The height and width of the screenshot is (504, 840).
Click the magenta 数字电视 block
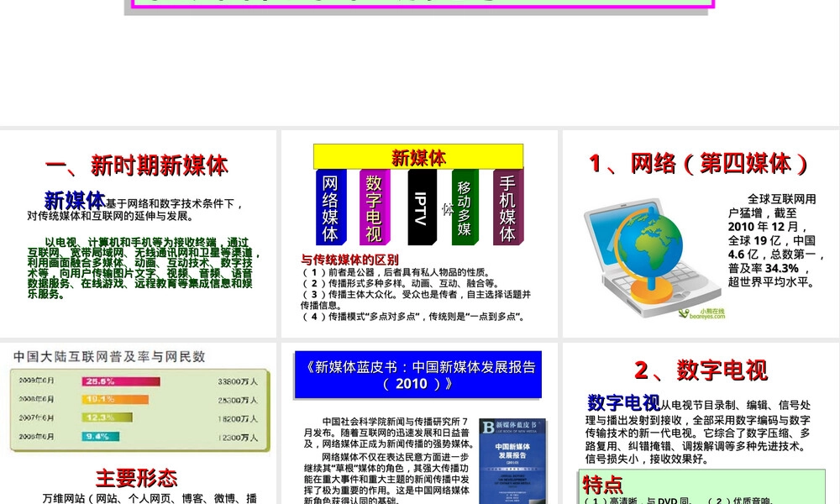click(x=375, y=207)
